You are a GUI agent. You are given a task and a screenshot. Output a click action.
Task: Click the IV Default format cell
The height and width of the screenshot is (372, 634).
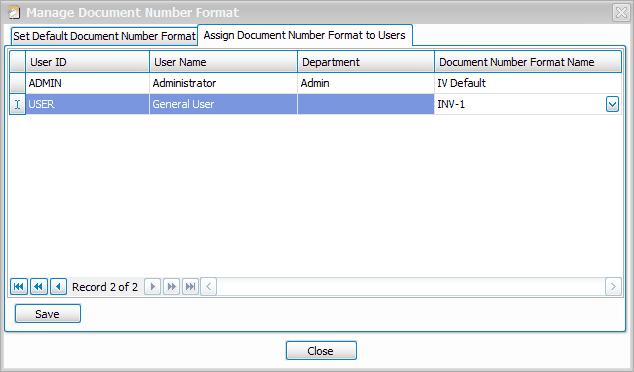tap(528, 83)
